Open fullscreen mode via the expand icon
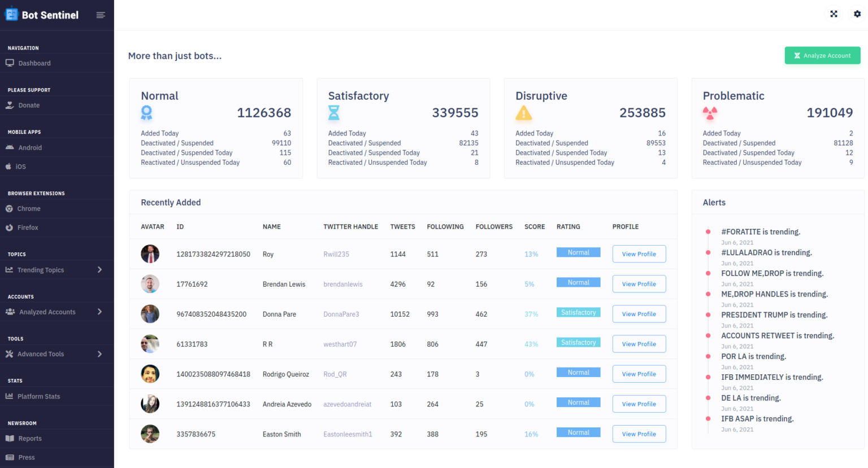This screenshot has height=468, width=868. click(x=834, y=14)
